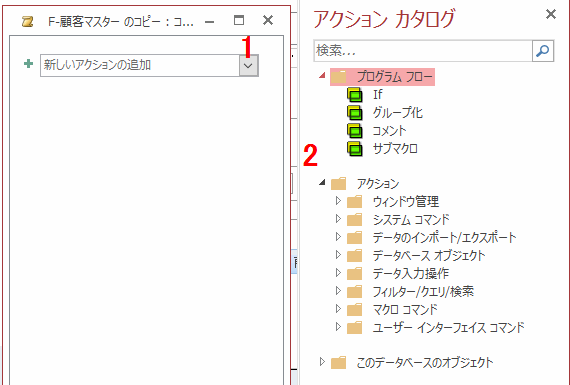Open the 新しいアクションの追加 dropdown arrow
Viewport: 570px width, 385px height.
(249, 66)
